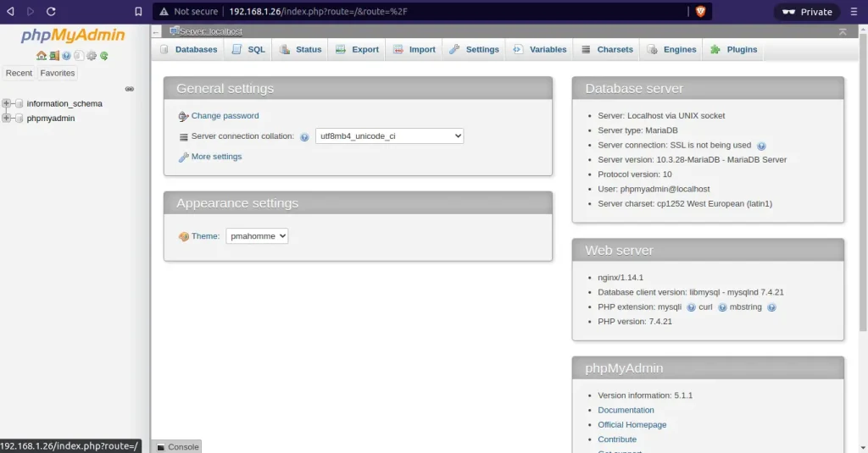This screenshot has width=868, height=453.
Task: Click help icon next to Server connection collation
Action: 304,137
